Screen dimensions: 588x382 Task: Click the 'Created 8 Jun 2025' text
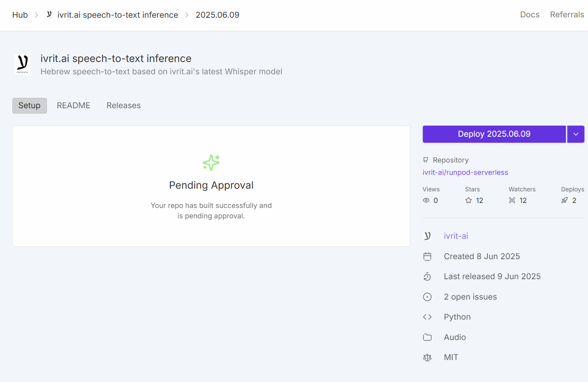[482, 256]
